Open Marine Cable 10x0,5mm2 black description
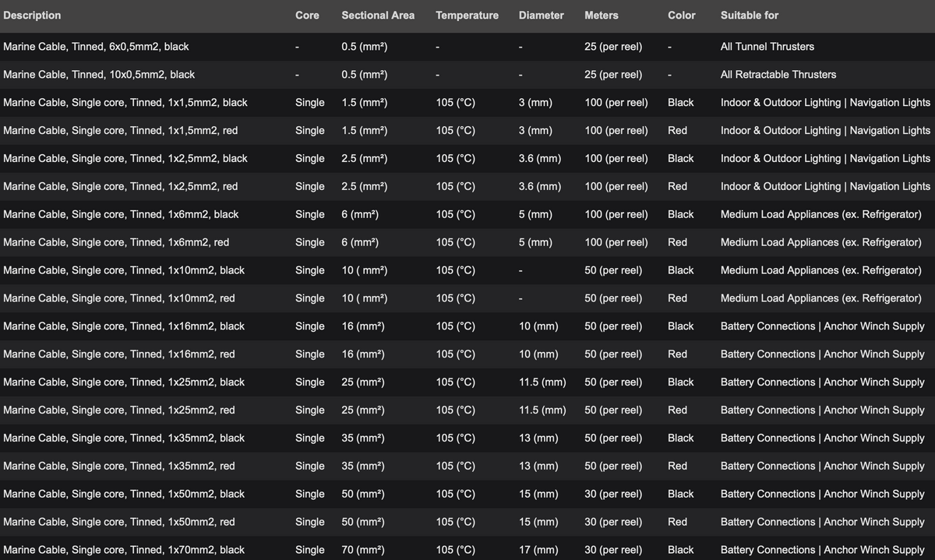The height and width of the screenshot is (560, 935). 99,75
